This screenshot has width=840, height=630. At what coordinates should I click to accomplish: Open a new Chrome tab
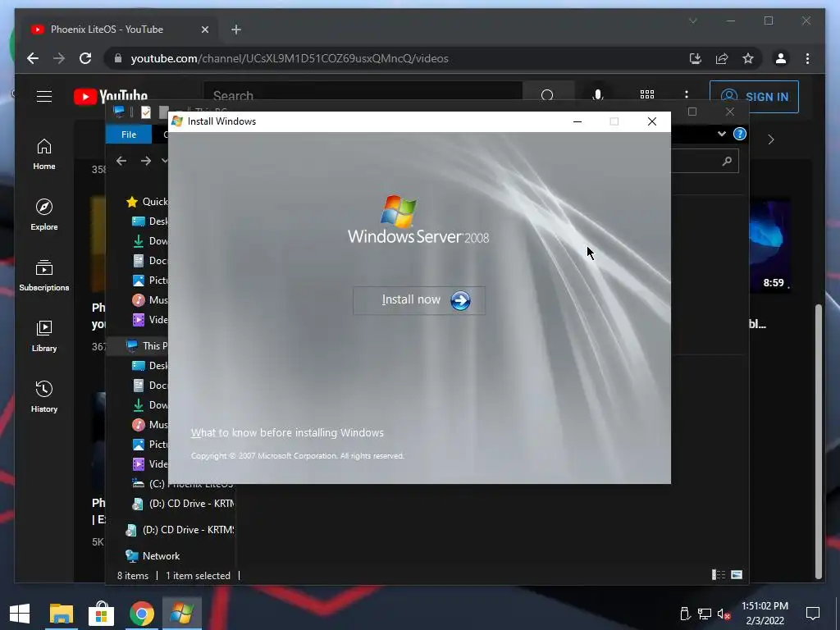tap(236, 30)
